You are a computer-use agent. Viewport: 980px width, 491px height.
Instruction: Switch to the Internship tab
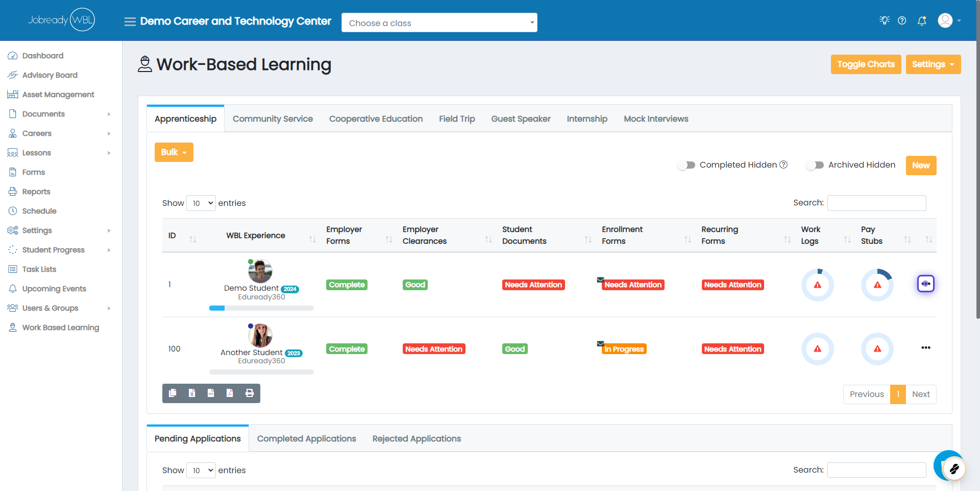pos(587,119)
